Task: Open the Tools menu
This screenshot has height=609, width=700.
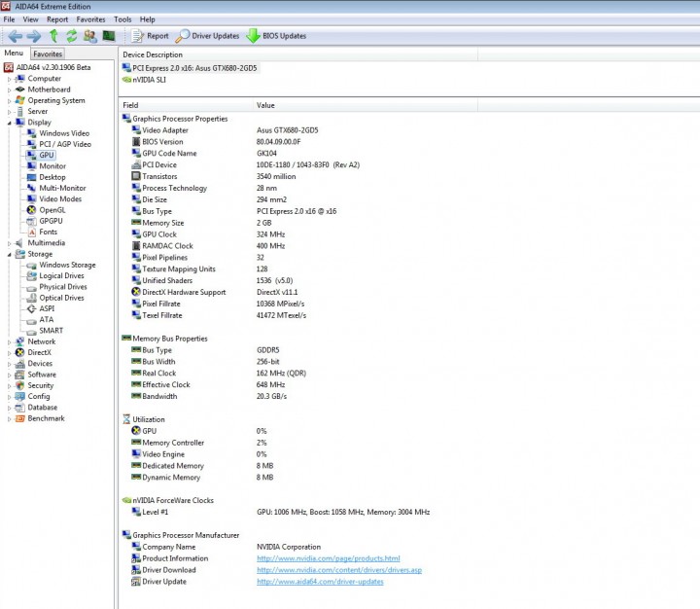Action: tap(122, 19)
